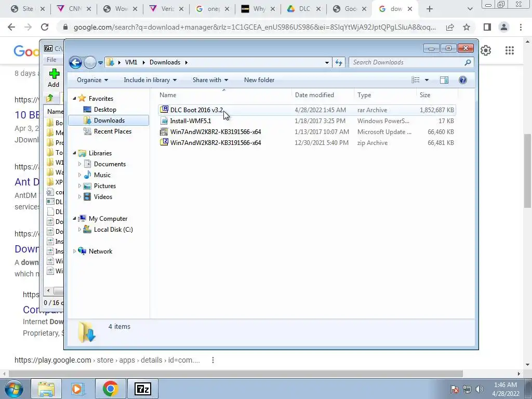Expand the Videos library
Image resolution: width=532 pixels, height=399 pixels.
(x=79, y=197)
